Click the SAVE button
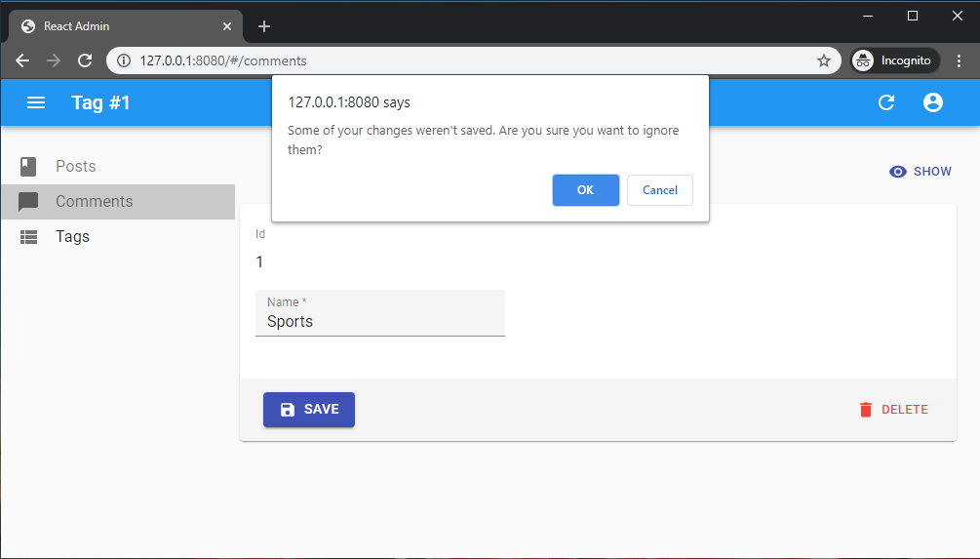980x559 pixels. click(x=309, y=410)
